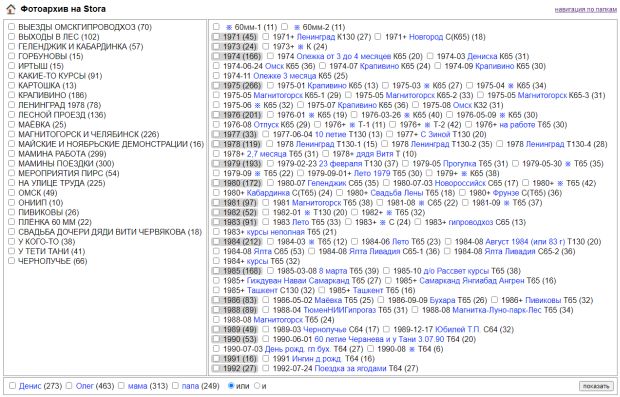
Task: Open the Магнитогорск К65-1 (29) link
Action: point(278,96)
